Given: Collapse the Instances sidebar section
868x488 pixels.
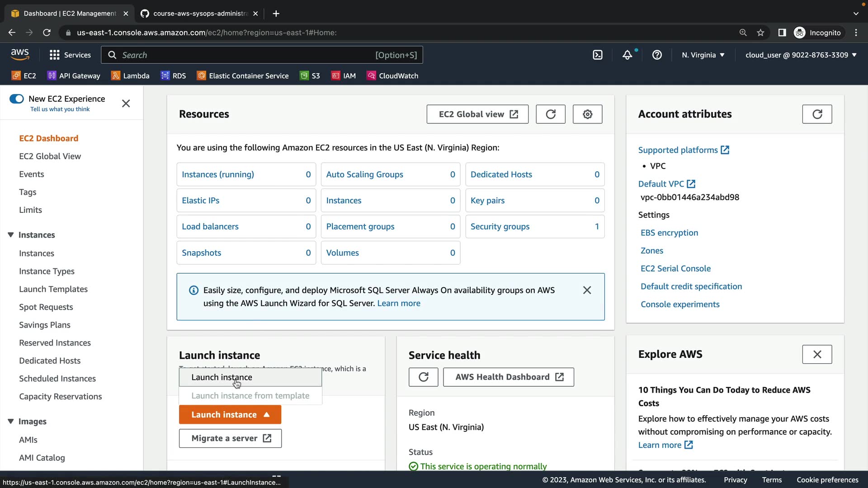Looking at the screenshot, I should tap(11, 235).
